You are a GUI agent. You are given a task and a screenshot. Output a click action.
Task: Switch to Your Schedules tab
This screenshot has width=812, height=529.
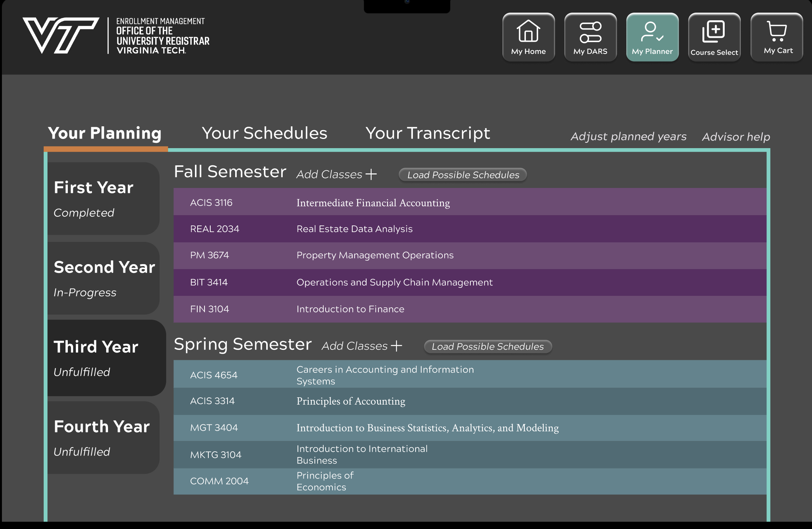point(264,133)
